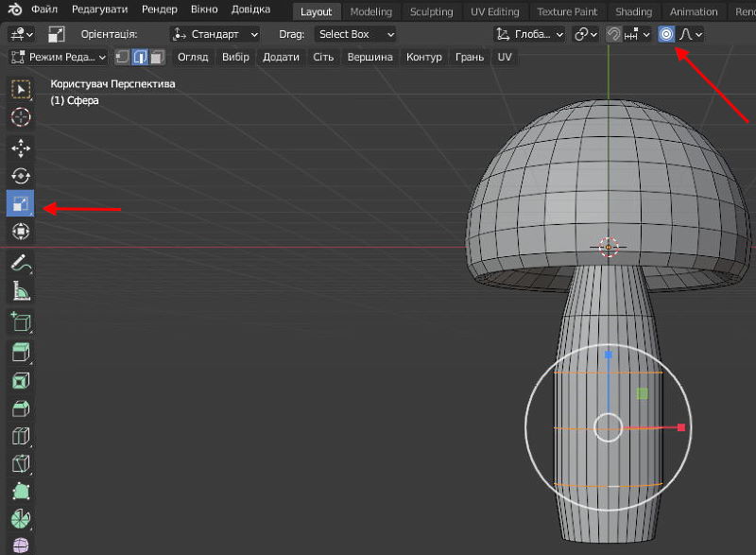
Task: Select the highlighted Scale tool
Action: [x=20, y=203]
